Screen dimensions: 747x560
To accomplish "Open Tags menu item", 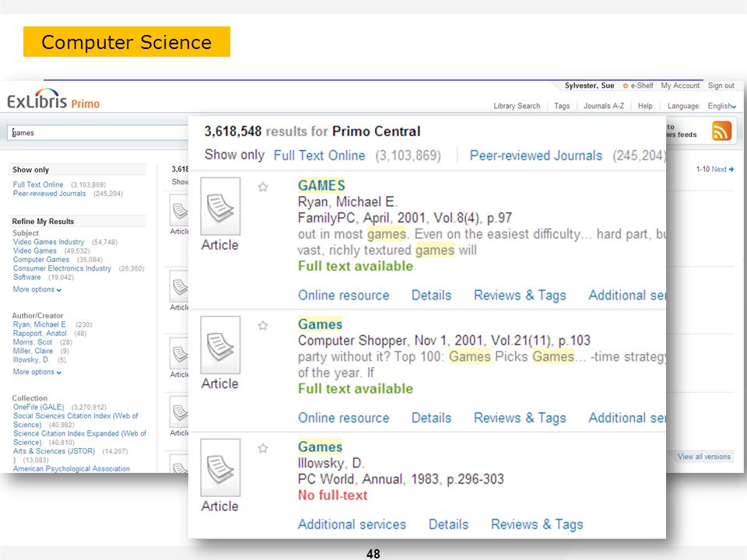I will click(562, 107).
